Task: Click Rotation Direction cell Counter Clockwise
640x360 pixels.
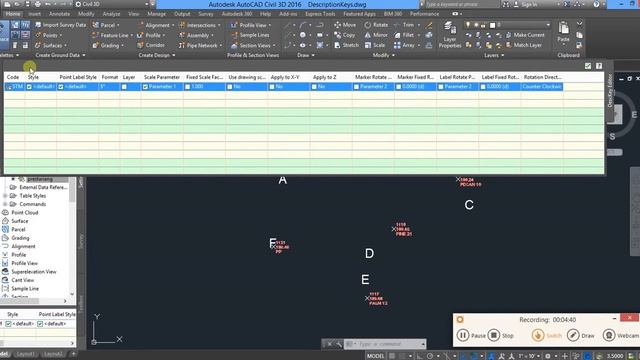Action: (x=542, y=87)
